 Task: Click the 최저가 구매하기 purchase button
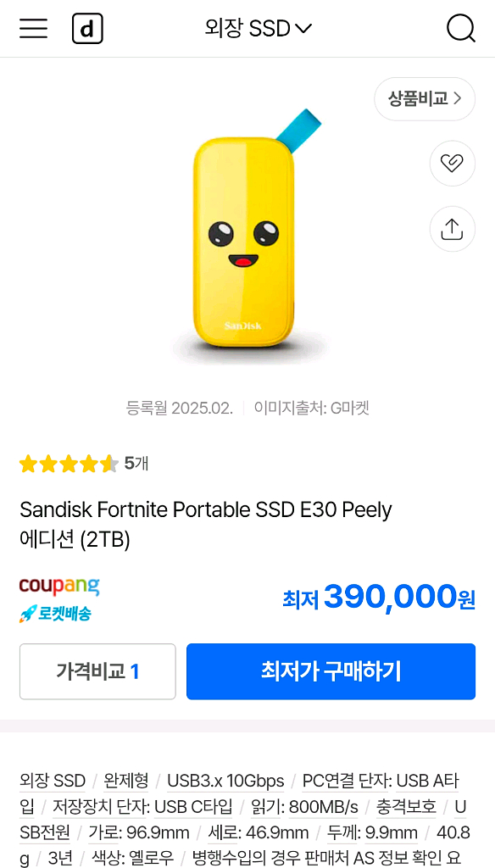pos(330,671)
